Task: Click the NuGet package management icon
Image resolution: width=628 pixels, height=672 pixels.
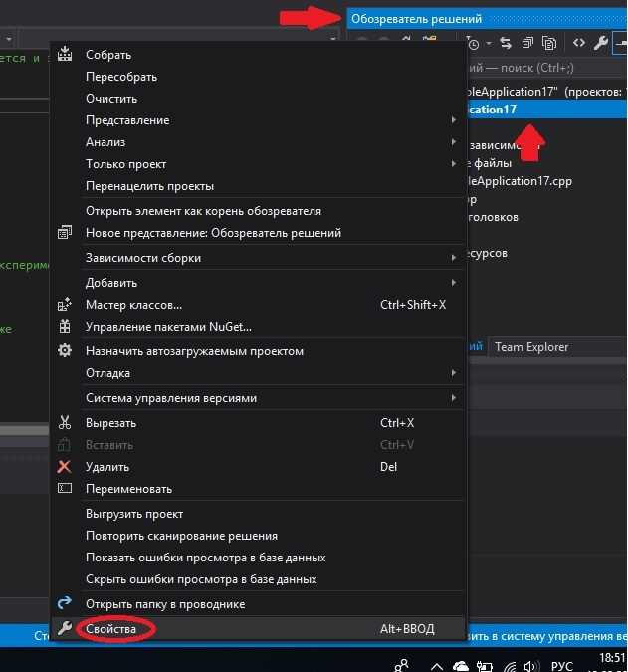Action: [66, 327]
